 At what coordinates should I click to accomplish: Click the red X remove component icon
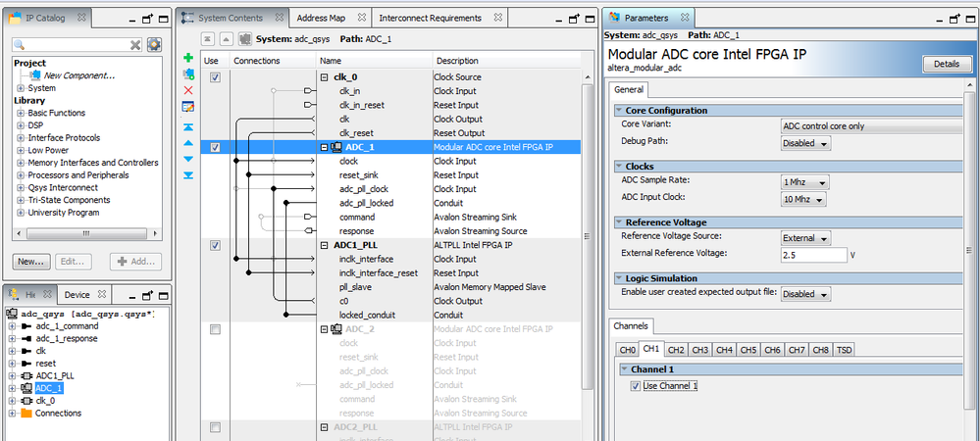click(188, 90)
